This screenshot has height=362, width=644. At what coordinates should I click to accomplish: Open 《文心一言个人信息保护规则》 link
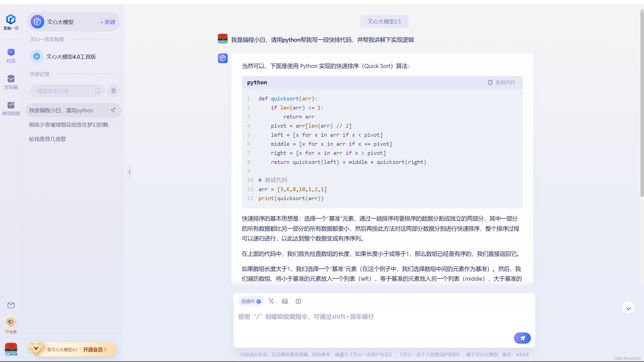(x=430, y=354)
